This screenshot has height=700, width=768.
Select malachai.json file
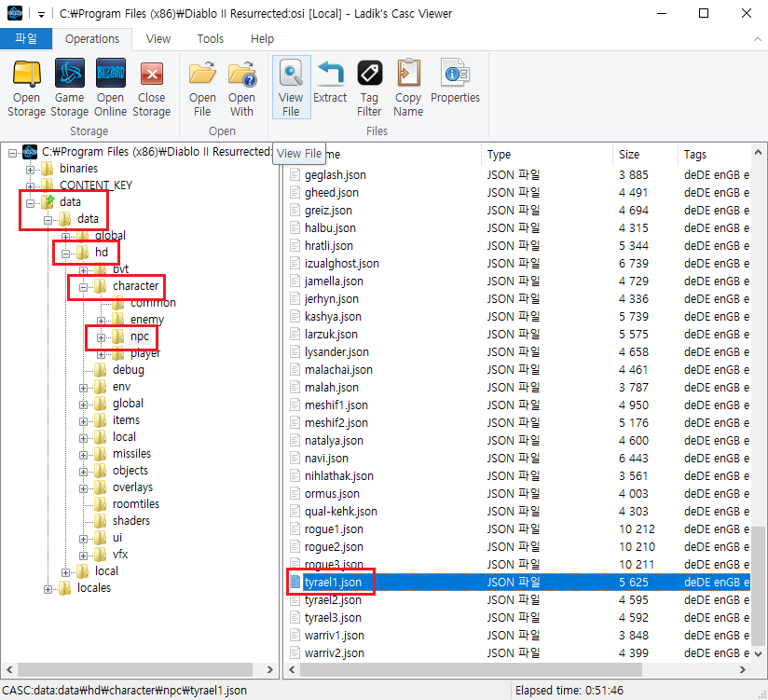(x=338, y=370)
